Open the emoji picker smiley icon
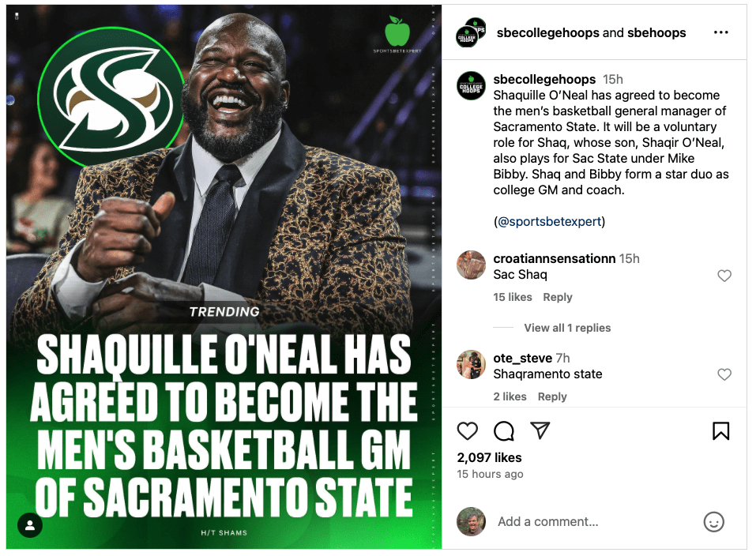The height and width of the screenshot is (556, 756). [x=713, y=522]
